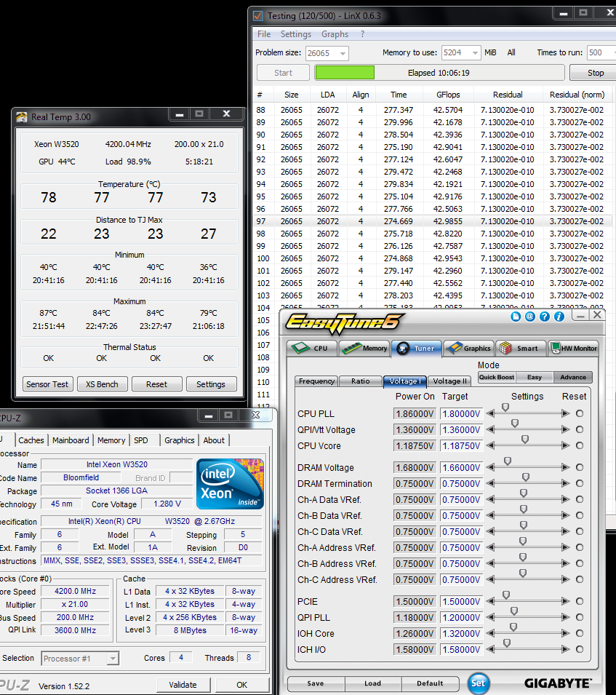The width and height of the screenshot is (616, 695).
Task: Click the EasyTune6 document icon
Action: 516,317
